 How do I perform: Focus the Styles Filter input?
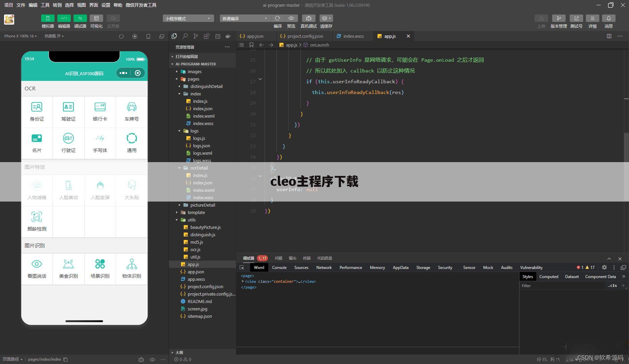[562, 286]
